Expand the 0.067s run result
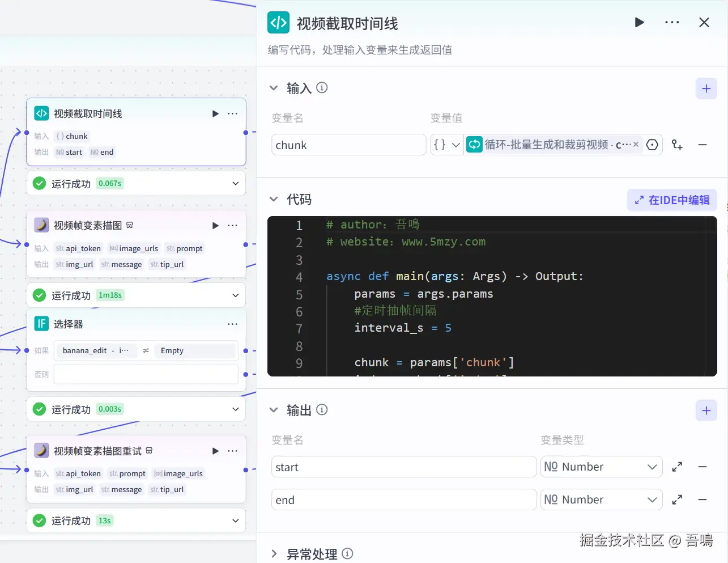This screenshot has height=563, width=728. tap(236, 183)
